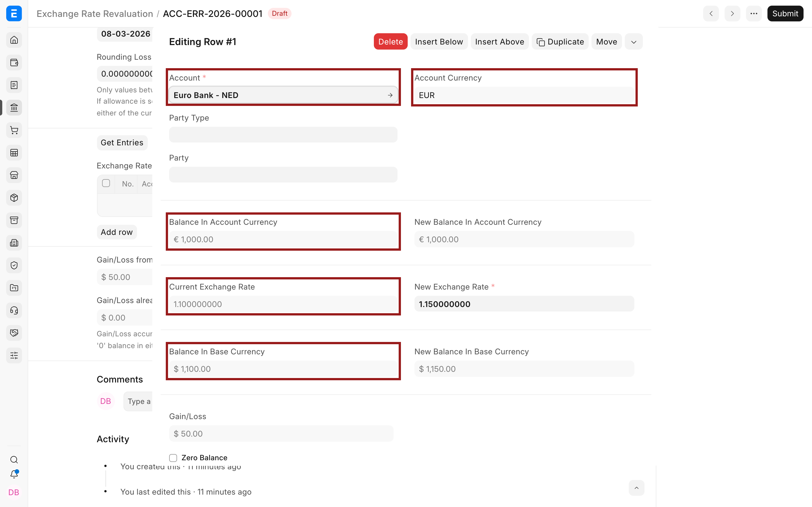Tick the select-all rows checkbox in table
The image size is (812, 507).
[x=106, y=183]
